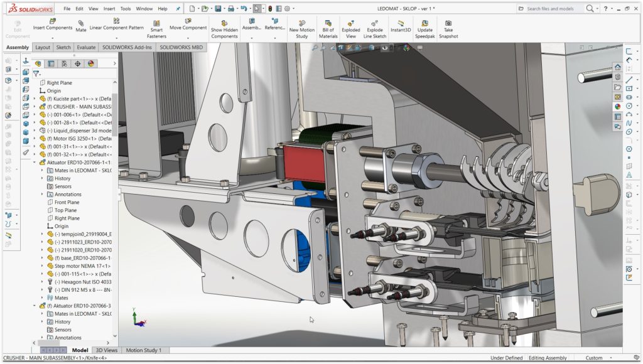This screenshot has width=643, height=364.
Task: Open SOLIDWORKS Resources home icon in task pane
Action: click(618, 67)
